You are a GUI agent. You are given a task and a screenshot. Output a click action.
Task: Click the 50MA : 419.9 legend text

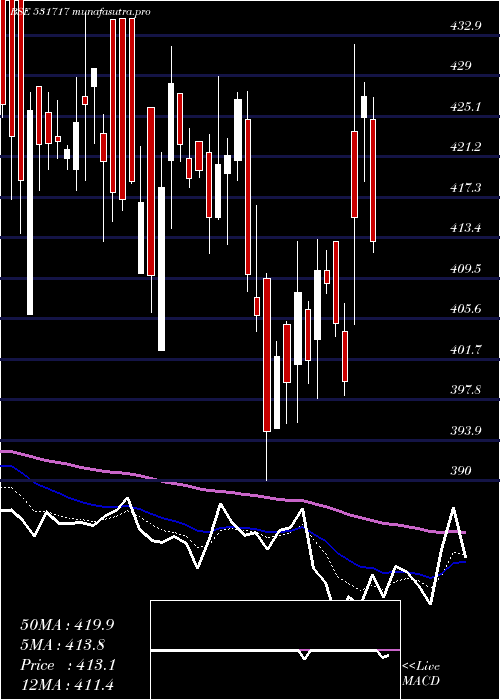pos(67,625)
